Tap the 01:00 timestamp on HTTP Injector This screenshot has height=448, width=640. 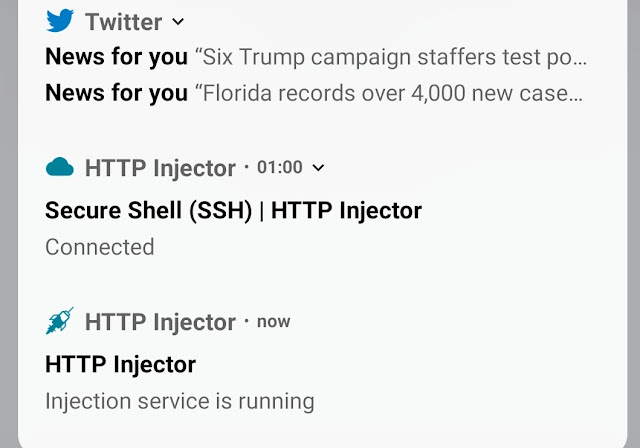[280, 167]
